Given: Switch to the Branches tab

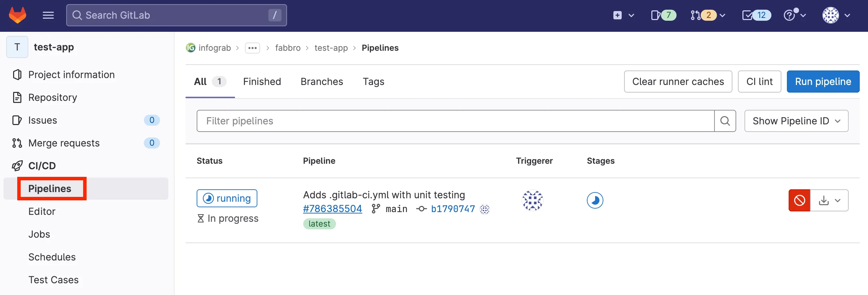Looking at the screenshot, I should point(322,82).
